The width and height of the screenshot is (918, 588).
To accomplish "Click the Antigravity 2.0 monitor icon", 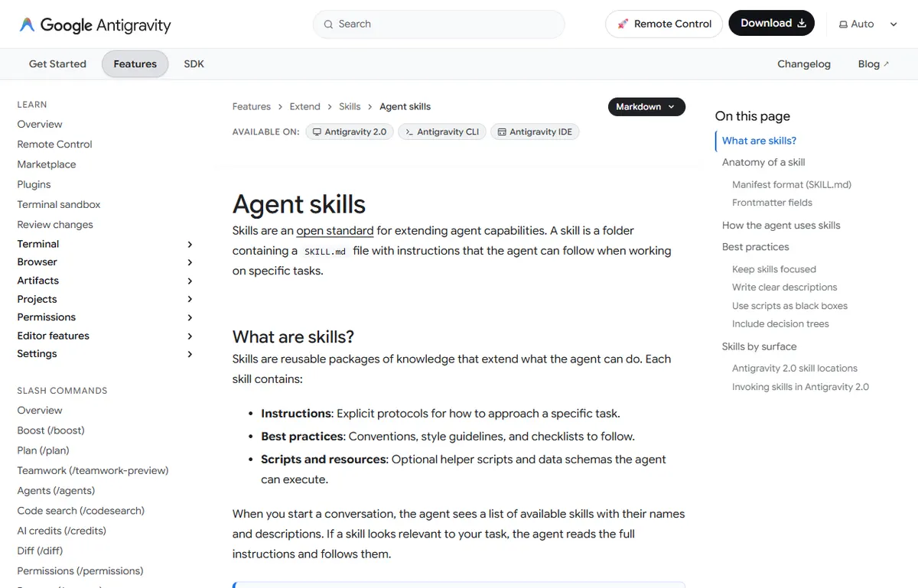I will (317, 132).
